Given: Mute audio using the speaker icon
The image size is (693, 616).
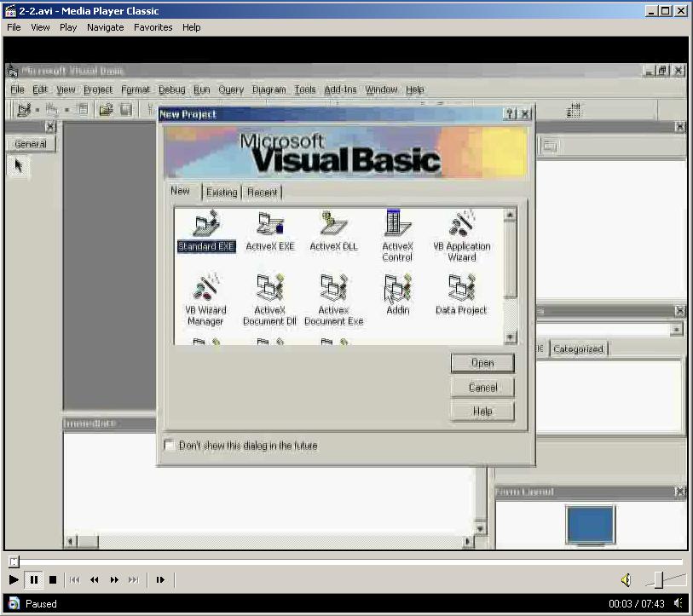Looking at the screenshot, I should (626, 580).
